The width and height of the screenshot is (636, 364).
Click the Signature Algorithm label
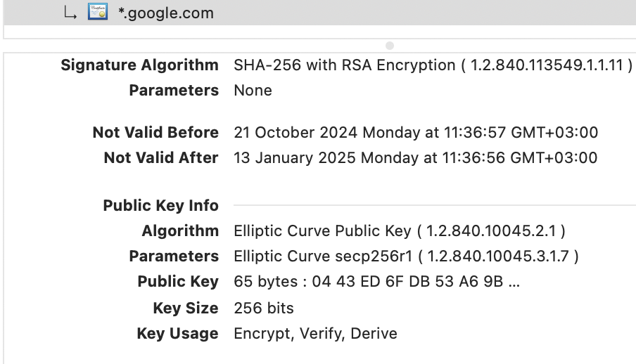[139, 65]
